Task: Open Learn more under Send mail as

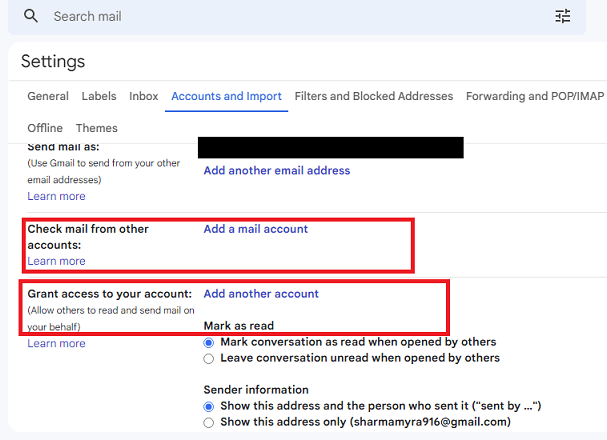Action: [56, 196]
